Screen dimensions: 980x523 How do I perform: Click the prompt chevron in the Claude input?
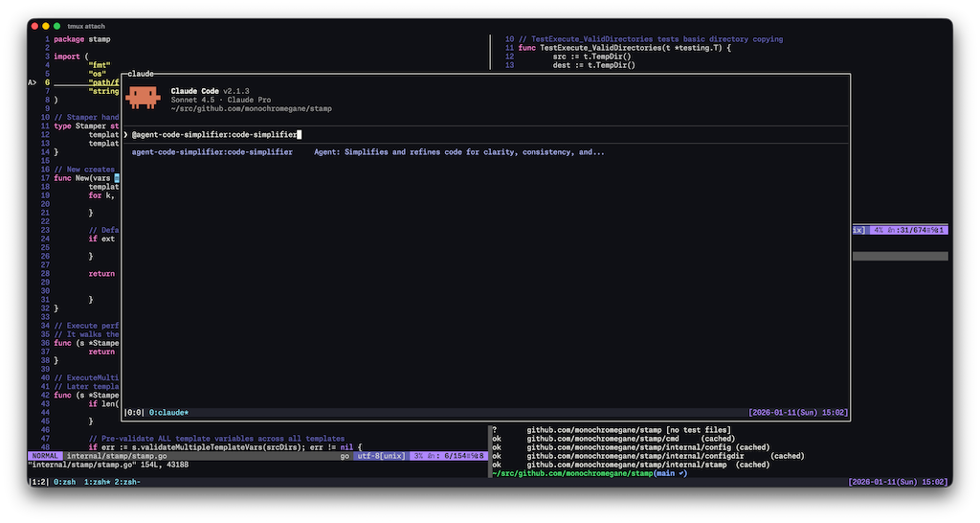(125, 135)
